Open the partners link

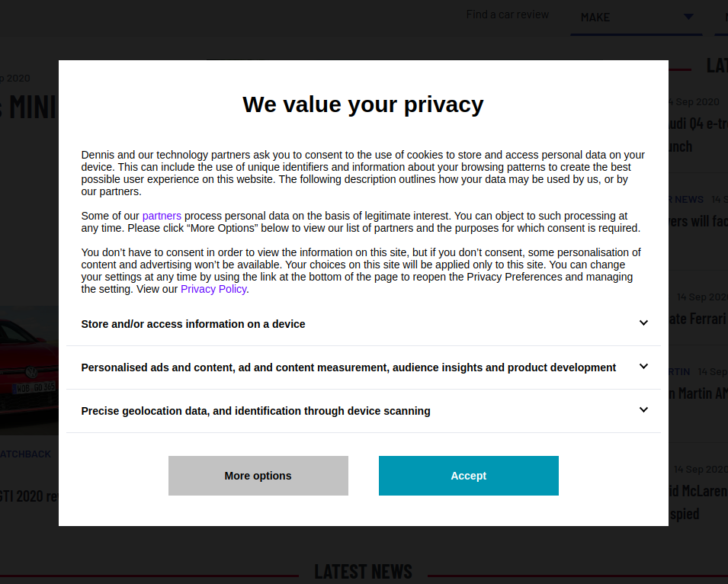coord(162,216)
